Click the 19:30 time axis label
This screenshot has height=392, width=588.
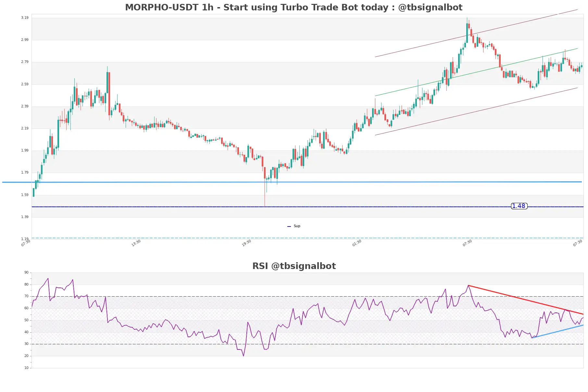246,243
